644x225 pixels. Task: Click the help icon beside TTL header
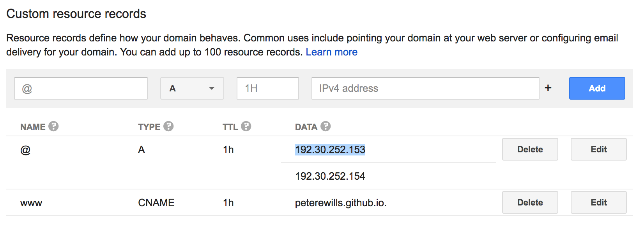tap(246, 126)
